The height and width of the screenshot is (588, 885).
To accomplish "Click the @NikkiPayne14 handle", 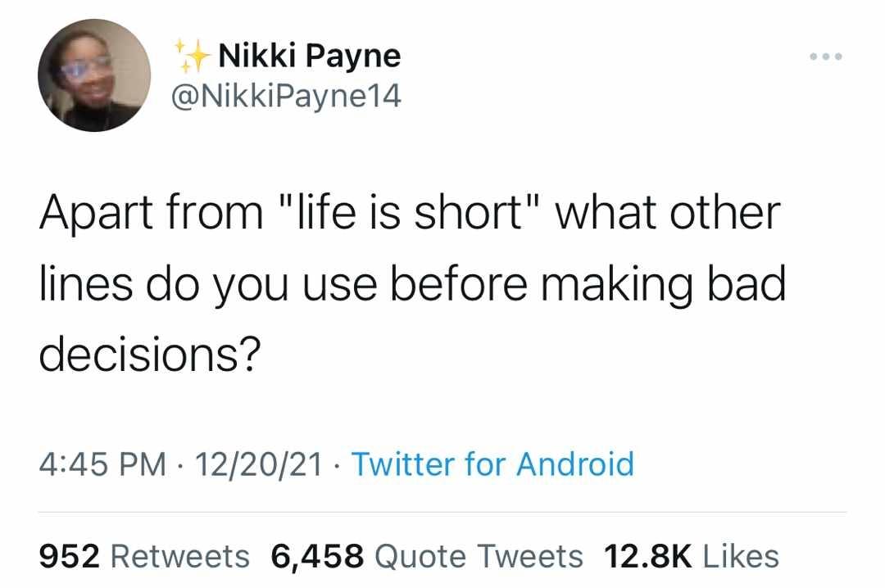I will (x=286, y=97).
